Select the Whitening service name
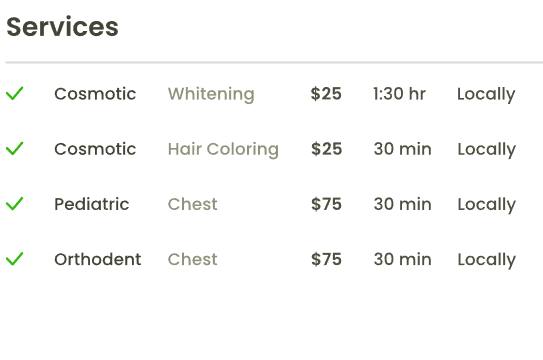 pyautogui.click(x=211, y=94)
